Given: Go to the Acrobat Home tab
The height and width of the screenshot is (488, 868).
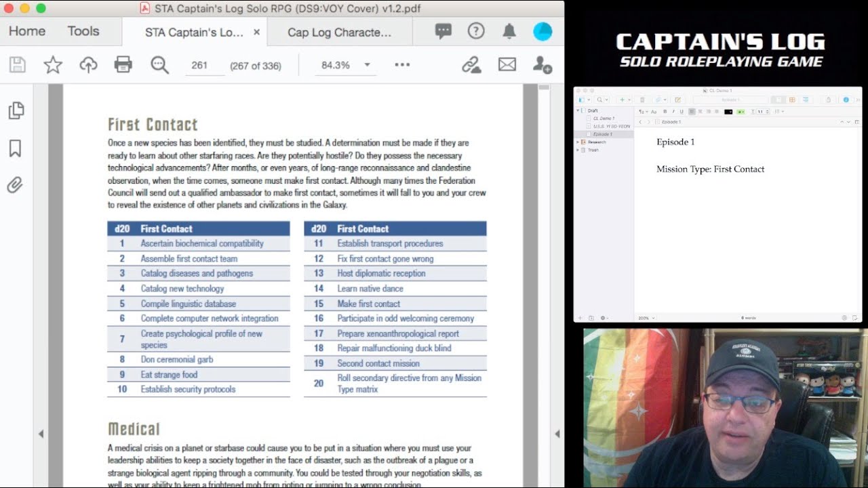Looking at the screenshot, I should (x=27, y=31).
